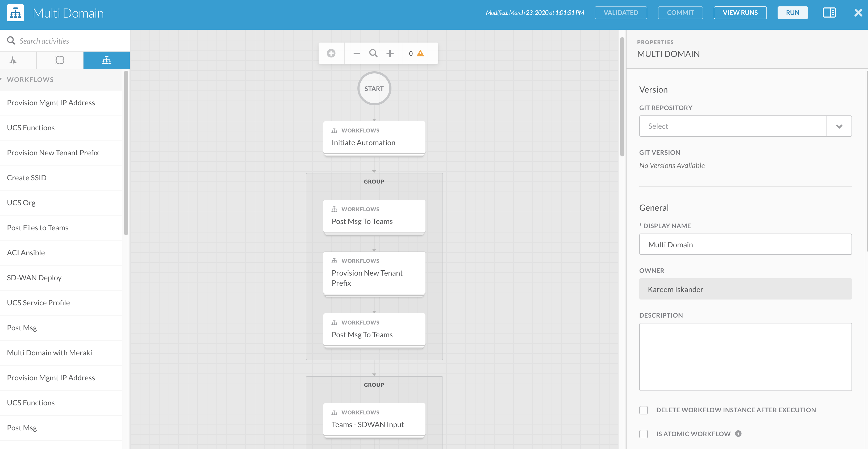This screenshot has height=449, width=868.
Task: Switch to the logic square tab
Action: click(60, 60)
